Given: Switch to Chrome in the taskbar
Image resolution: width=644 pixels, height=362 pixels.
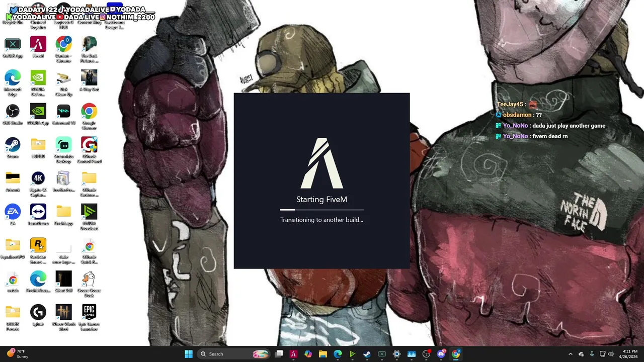Looking at the screenshot, I should [x=456, y=354].
